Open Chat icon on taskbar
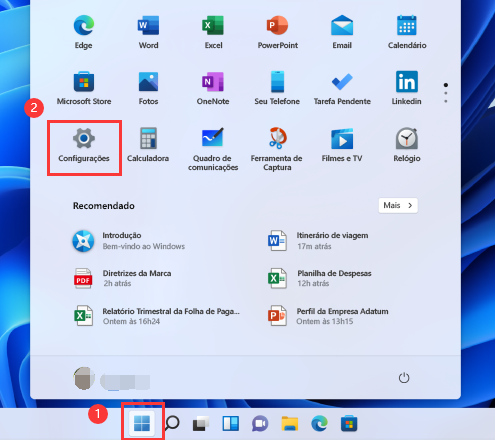495x440 pixels. [x=260, y=424]
